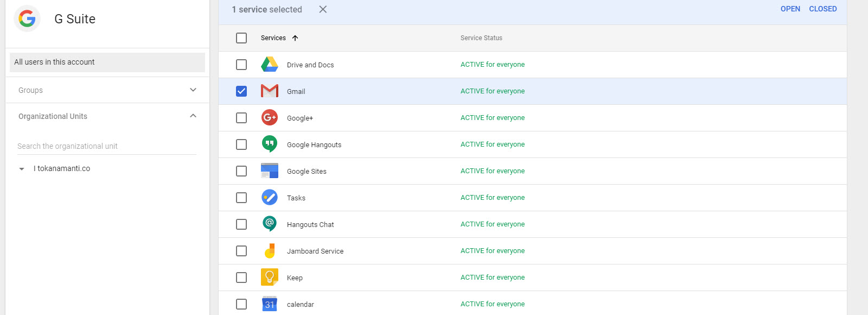Open the Groups section label
Screen dimensions: 868x315
click(30, 90)
